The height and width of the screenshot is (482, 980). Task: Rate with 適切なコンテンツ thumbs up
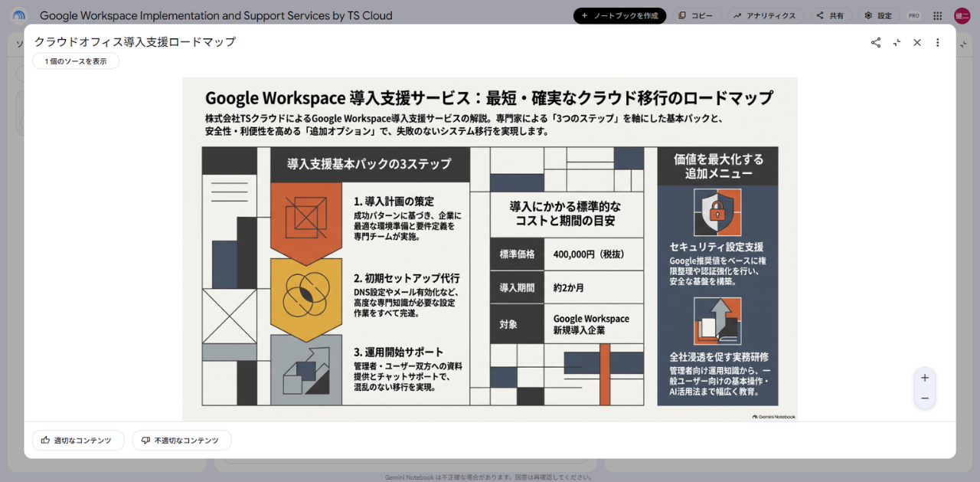pos(78,441)
